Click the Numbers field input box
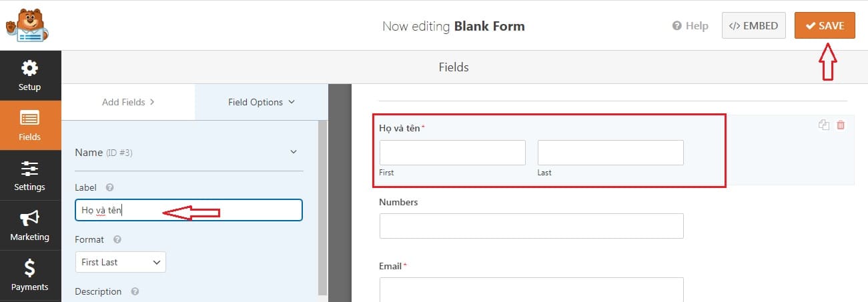Image resolution: width=868 pixels, height=302 pixels. [x=531, y=226]
